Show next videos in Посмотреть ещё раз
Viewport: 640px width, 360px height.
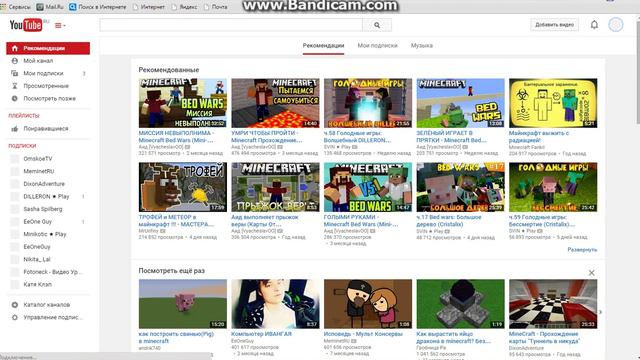click(x=600, y=312)
